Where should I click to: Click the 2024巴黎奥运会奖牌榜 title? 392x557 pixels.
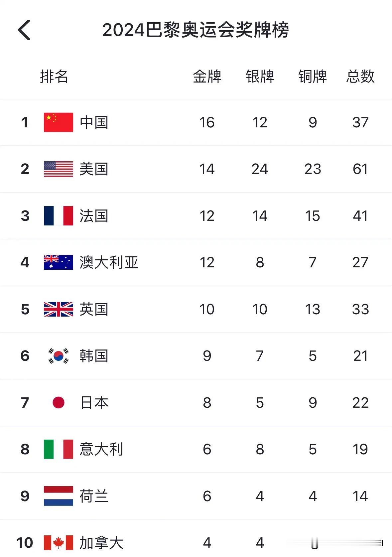point(196,30)
